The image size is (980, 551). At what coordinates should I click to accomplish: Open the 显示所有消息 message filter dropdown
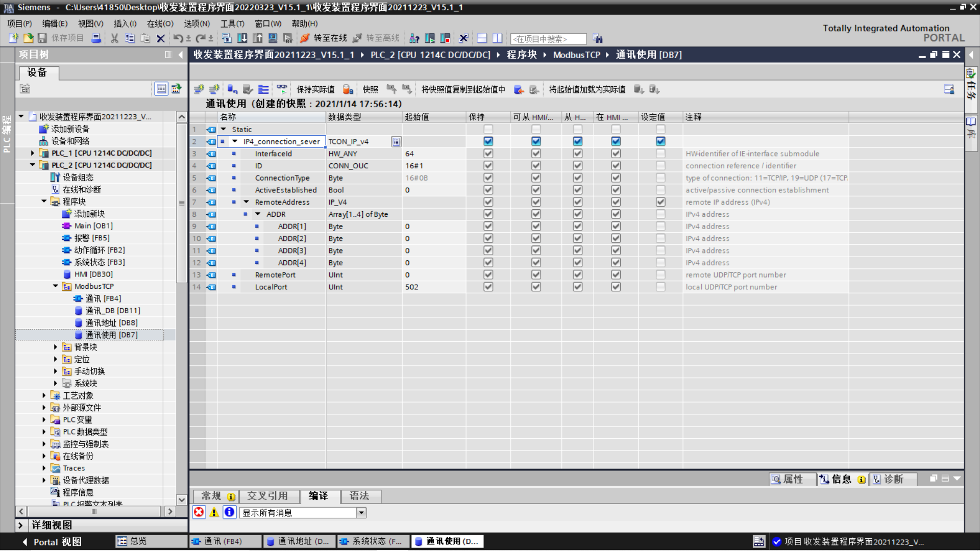click(361, 513)
